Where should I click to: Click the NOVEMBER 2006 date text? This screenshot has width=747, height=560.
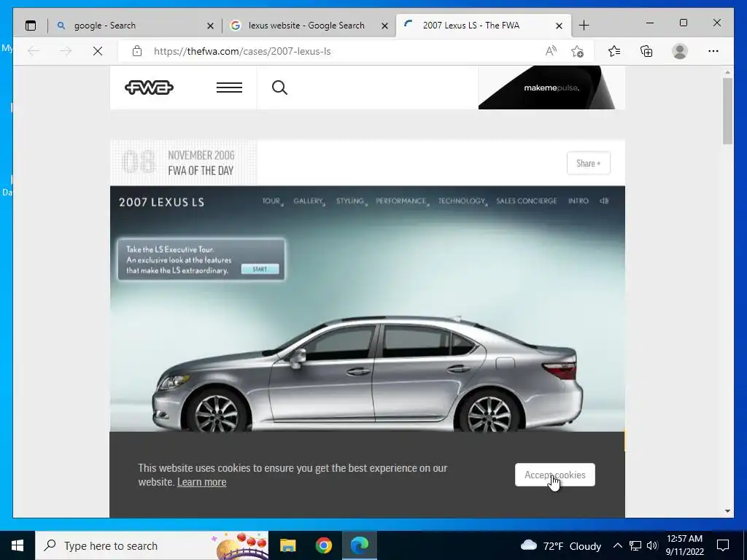click(201, 155)
